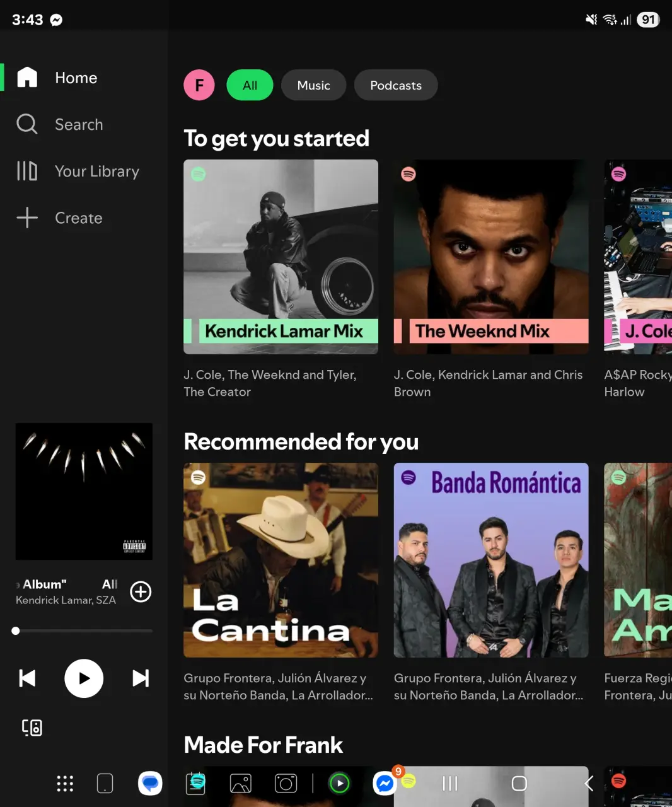Select the All filter chip

(x=250, y=85)
